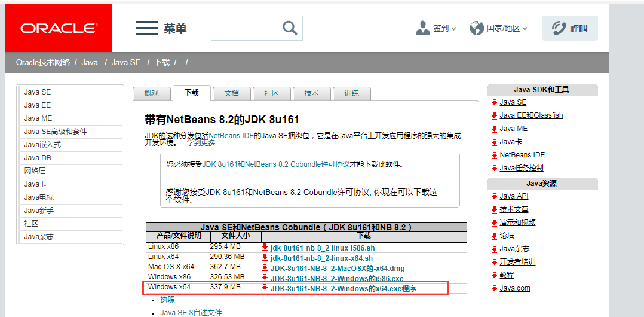Click download arrow icon beside Java EE和Glassfish

pyautogui.click(x=494, y=115)
